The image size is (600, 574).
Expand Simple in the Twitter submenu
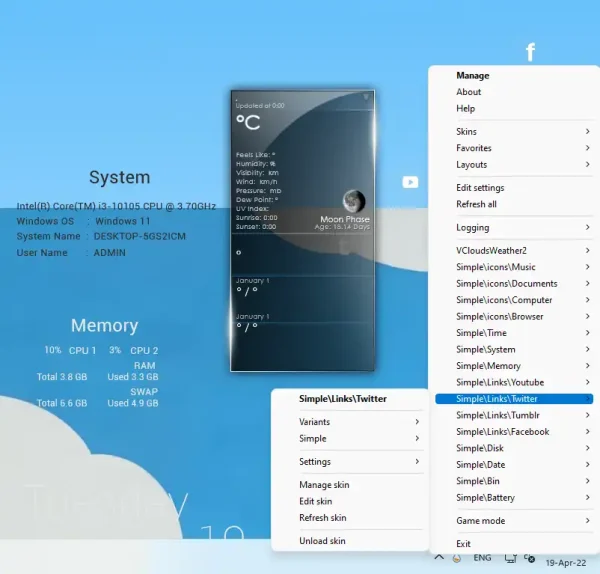(x=350, y=439)
